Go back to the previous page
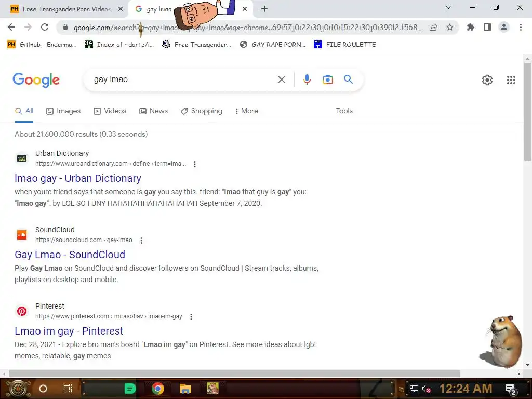This screenshot has height=399, width=532. (11, 27)
